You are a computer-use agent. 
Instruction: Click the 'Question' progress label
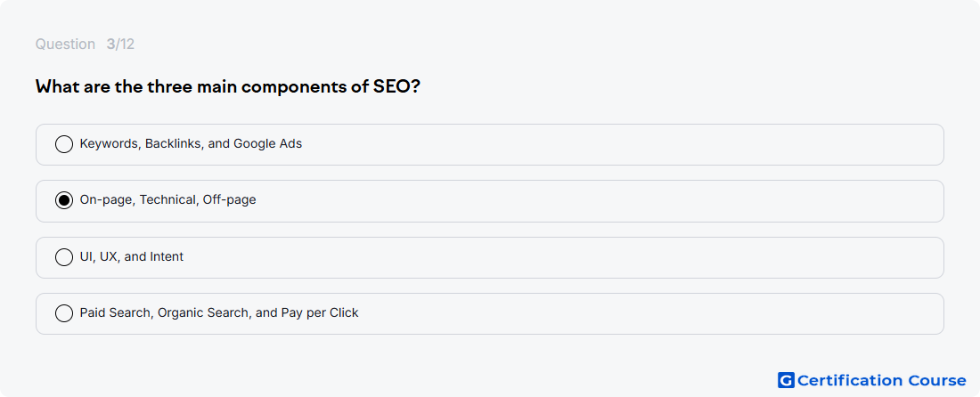click(65, 45)
